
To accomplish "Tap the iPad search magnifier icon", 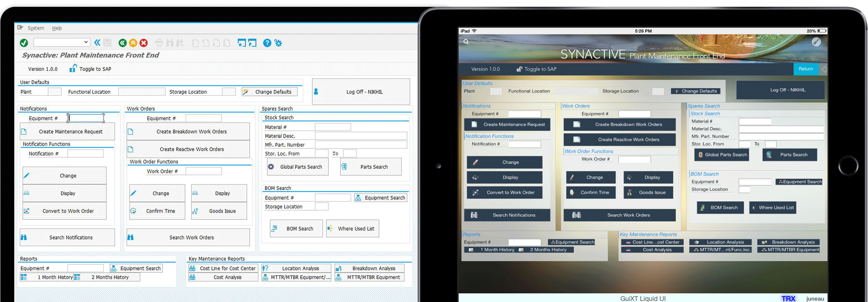I will (466, 42).
